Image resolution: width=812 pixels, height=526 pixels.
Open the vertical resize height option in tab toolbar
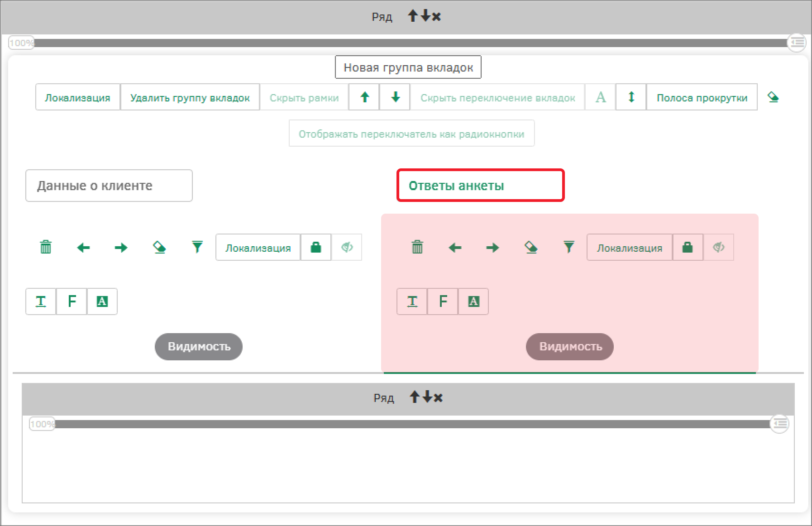(x=631, y=97)
